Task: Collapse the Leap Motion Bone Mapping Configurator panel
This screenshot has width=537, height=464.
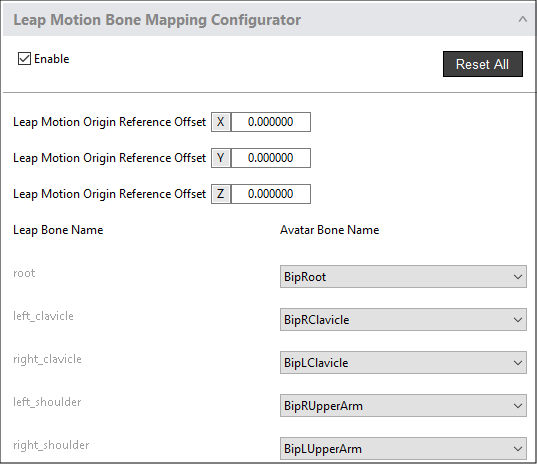Action: [x=522, y=20]
